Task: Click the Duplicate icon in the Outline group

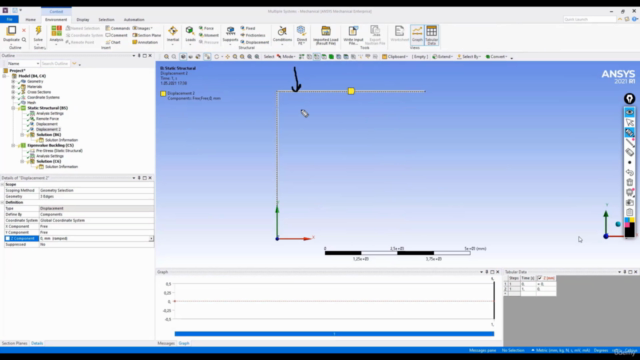Action: (11, 31)
